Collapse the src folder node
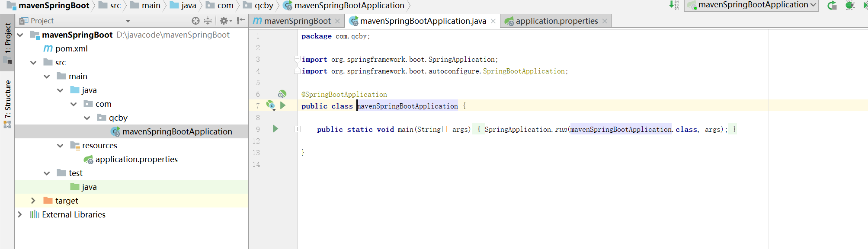 point(33,62)
